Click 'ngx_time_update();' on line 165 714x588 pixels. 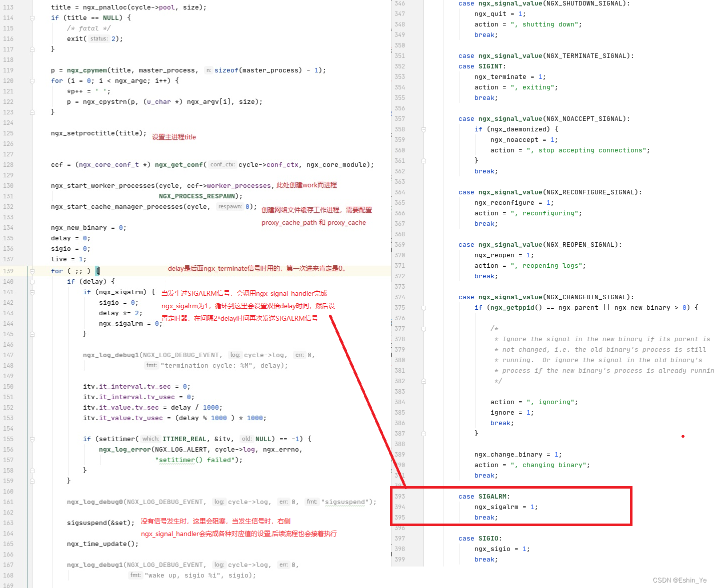click(103, 544)
